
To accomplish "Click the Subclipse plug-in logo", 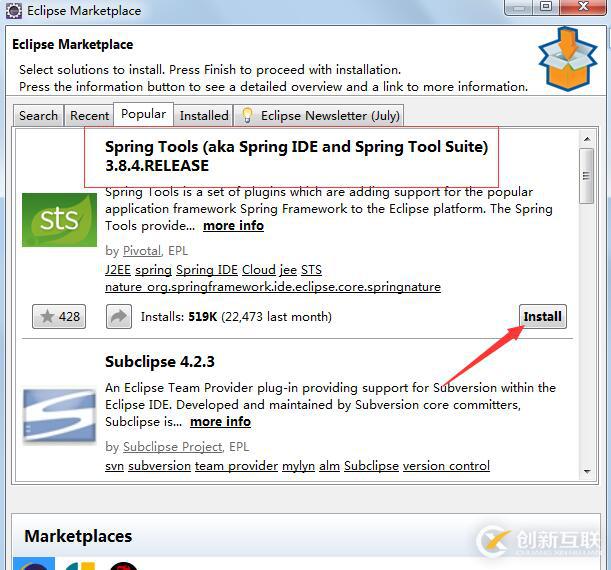I will pos(59,416).
